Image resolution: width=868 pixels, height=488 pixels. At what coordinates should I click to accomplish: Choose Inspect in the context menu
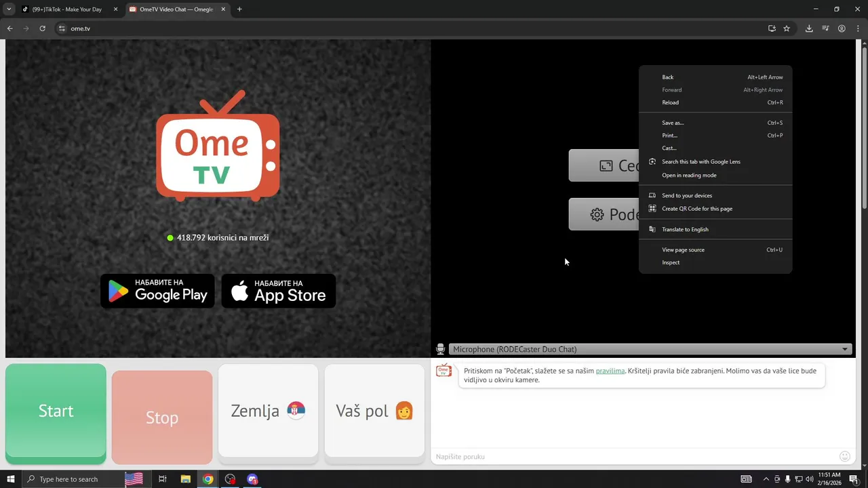pos(715,262)
